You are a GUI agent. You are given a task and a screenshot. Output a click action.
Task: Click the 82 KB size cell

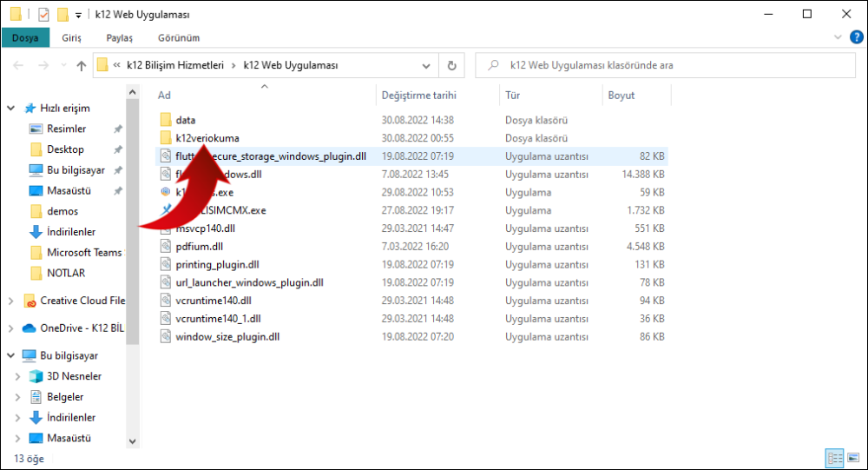652,156
